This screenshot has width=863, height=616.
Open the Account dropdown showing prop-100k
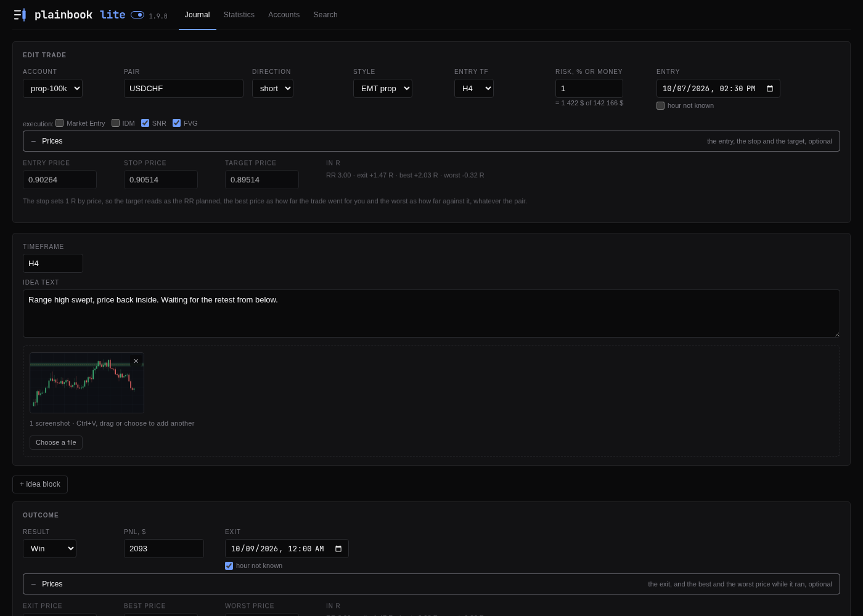(x=52, y=89)
